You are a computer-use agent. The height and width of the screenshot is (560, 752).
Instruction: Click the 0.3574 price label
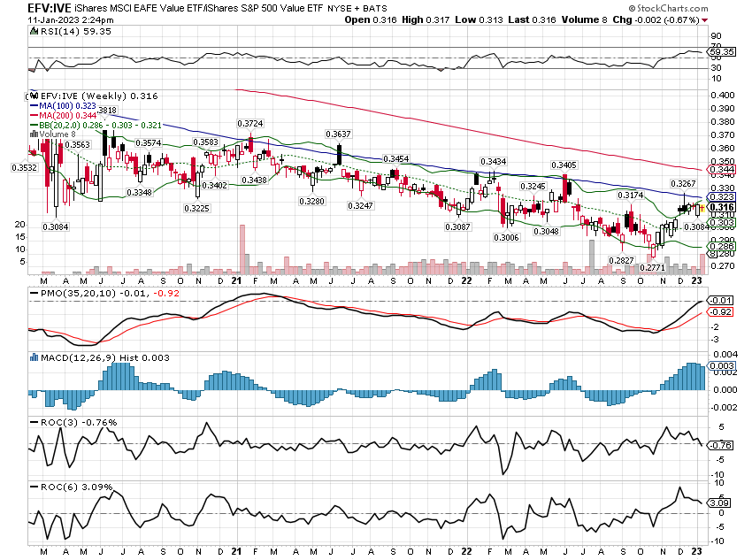tap(149, 143)
